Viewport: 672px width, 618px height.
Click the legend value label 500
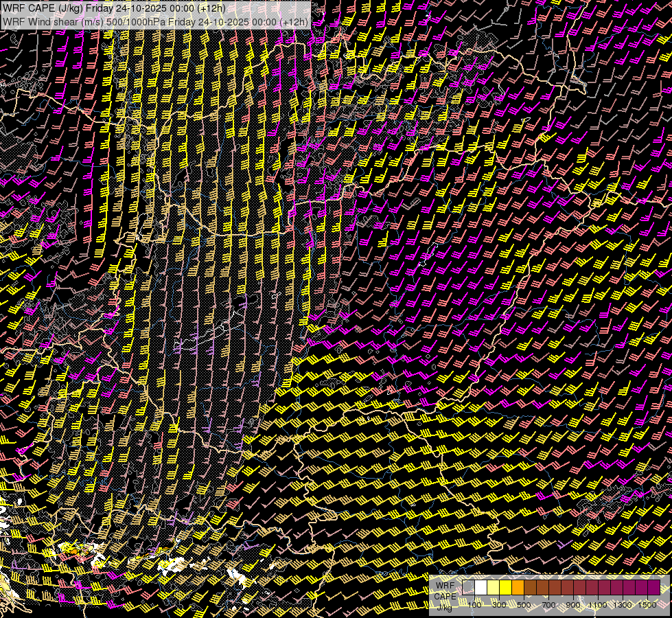(x=524, y=605)
